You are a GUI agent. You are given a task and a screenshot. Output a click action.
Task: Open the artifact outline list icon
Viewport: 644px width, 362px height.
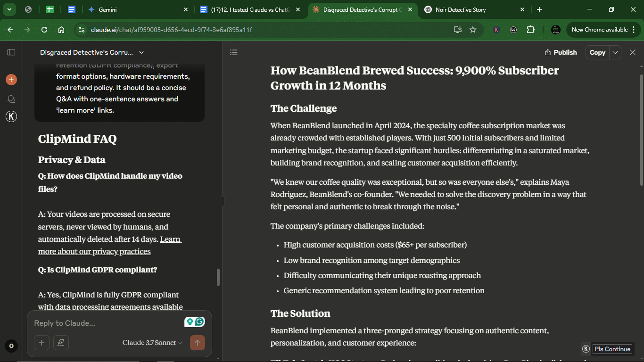coord(234,52)
